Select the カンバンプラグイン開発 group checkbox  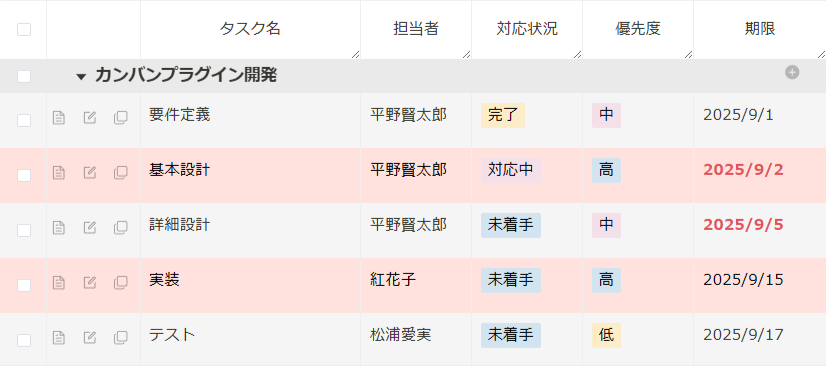tap(24, 76)
